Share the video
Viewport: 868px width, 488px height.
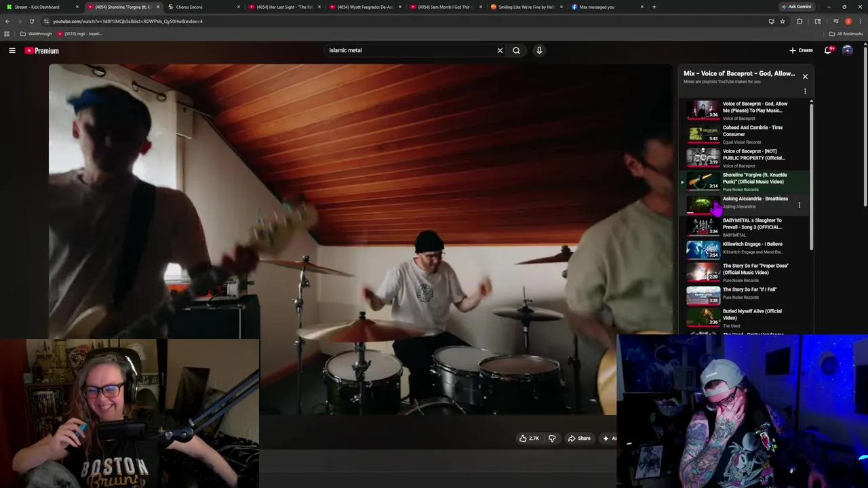pyautogui.click(x=579, y=439)
